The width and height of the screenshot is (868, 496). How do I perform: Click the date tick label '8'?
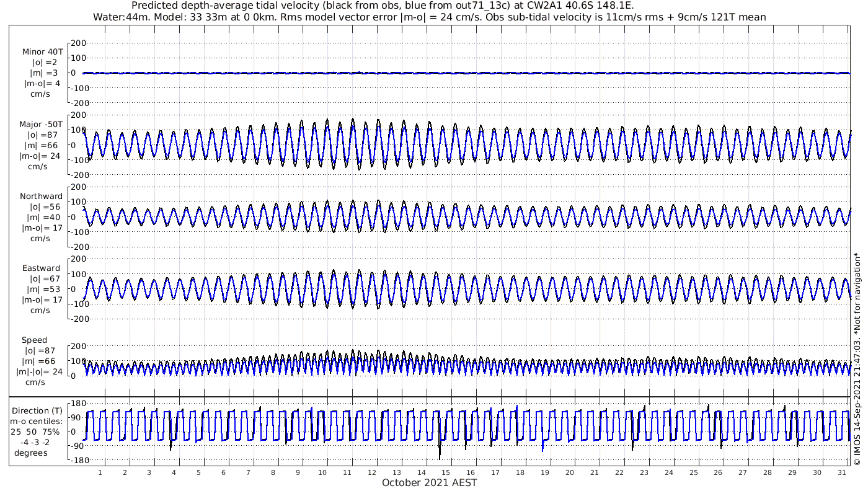coord(273,472)
